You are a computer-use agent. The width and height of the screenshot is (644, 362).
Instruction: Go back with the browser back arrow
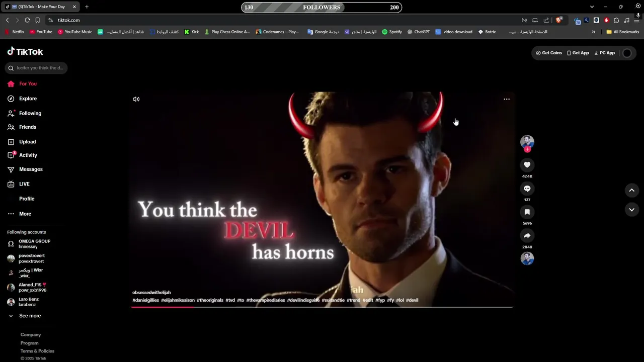[x=7, y=20]
